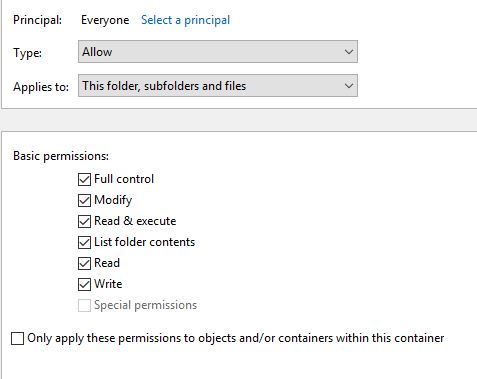This screenshot has height=379, width=477.
Task: Select the Read & execute label
Action: (135, 221)
